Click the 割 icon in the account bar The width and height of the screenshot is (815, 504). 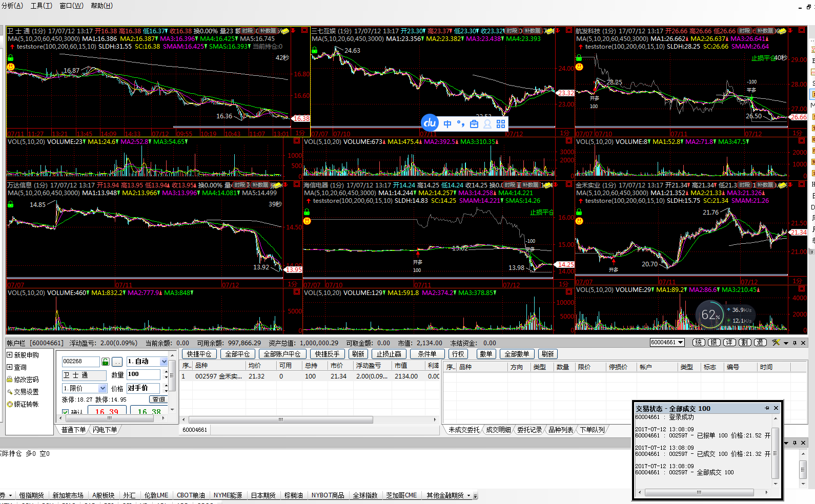[x=745, y=343]
